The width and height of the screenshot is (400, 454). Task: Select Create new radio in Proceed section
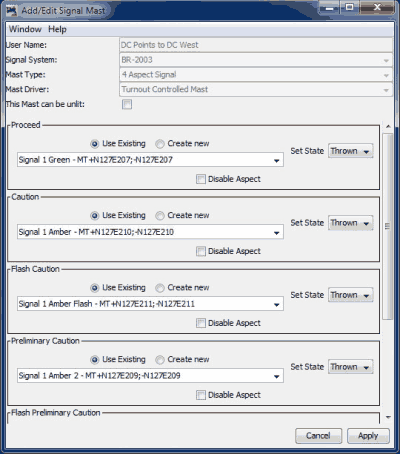[160, 144]
